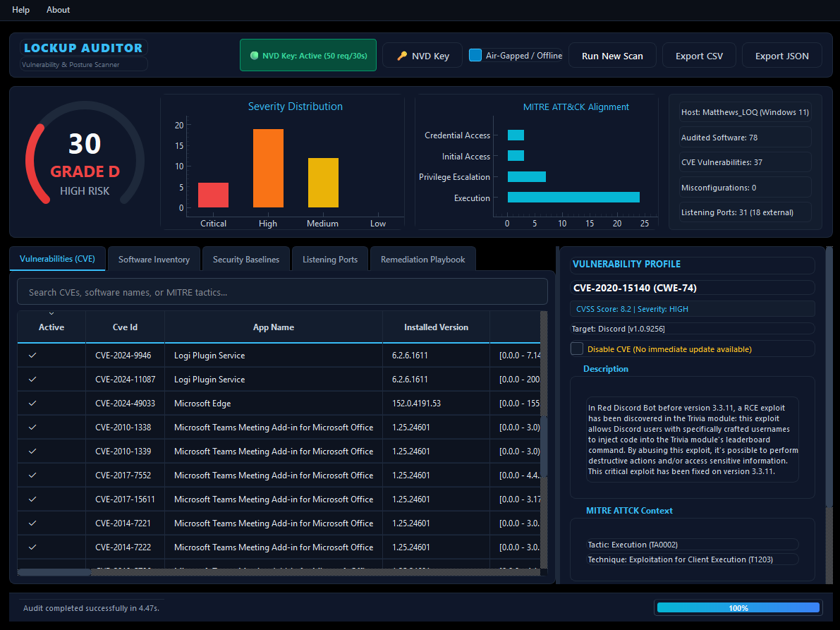Image resolution: width=840 pixels, height=630 pixels.
Task: Toggle Active checkmark for CVE-2017-7552
Action: (x=32, y=475)
